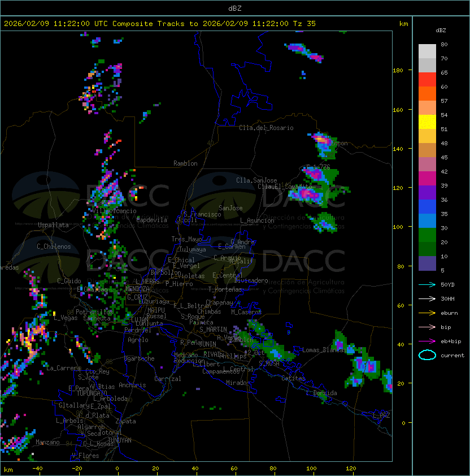Click the yellow eburn arrow in legend
Viewport: 470px width, 476px height.
pyautogui.click(x=427, y=313)
